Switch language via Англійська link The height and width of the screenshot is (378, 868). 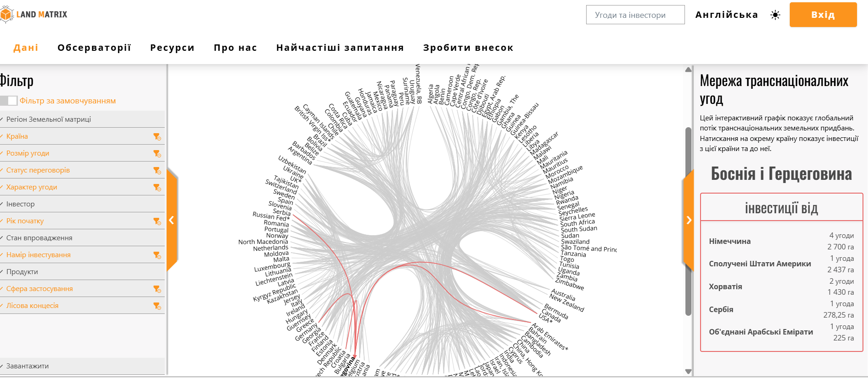pyautogui.click(x=727, y=15)
